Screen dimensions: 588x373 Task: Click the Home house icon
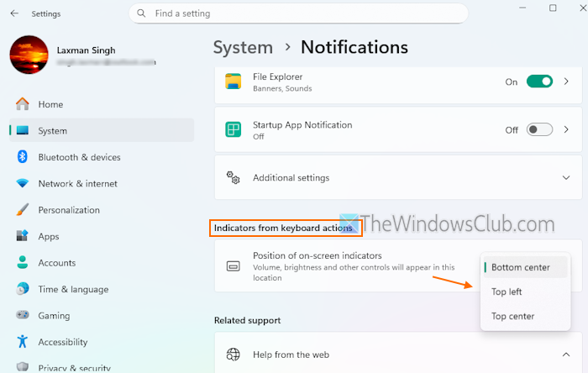click(23, 104)
